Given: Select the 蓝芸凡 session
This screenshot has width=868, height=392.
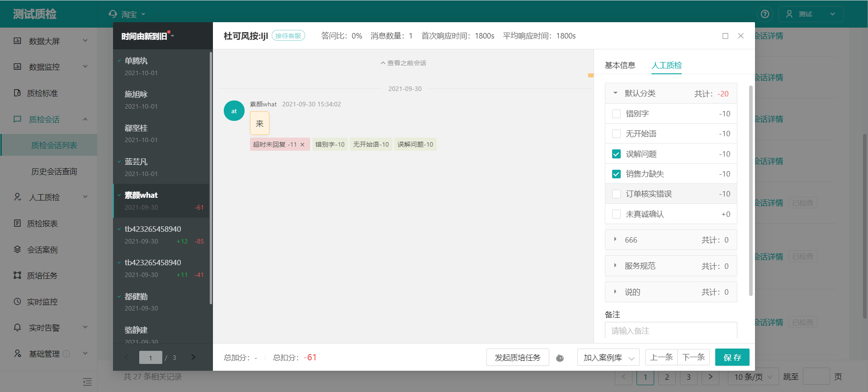Looking at the screenshot, I should [161, 167].
